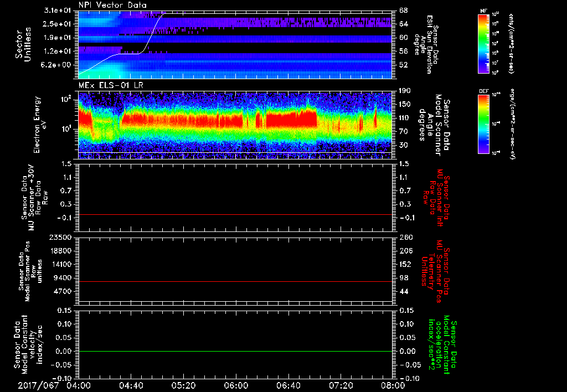Click the 1.9e+01 sector tick label
The width and height of the screenshot is (567, 392).
[59, 38]
